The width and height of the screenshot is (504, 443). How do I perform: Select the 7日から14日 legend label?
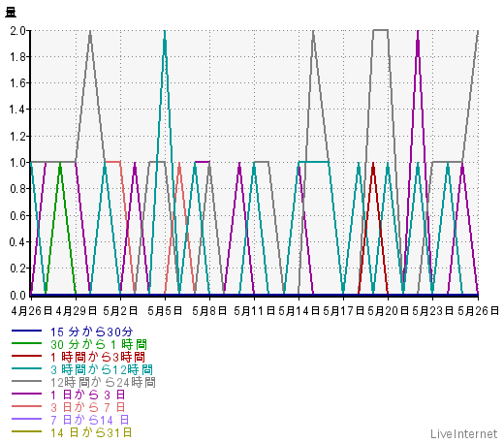click(x=90, y=420)
